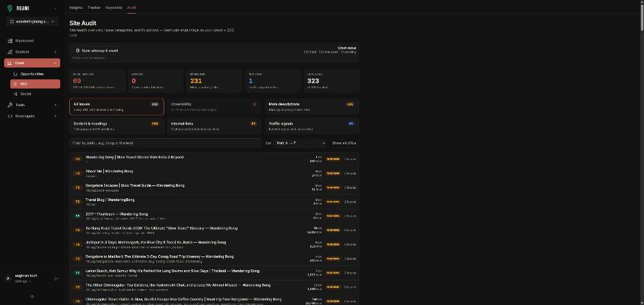Click the Opportunities icon in the sidebar
This screenshot has height=305, width=644.
click(x=16, y=74)
